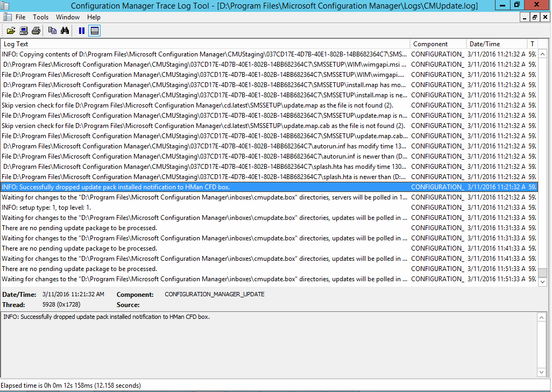This screenshot has height=392, width=552.
Task: Select 'autorun.inf is newer than' row
Action: point(269,156)
